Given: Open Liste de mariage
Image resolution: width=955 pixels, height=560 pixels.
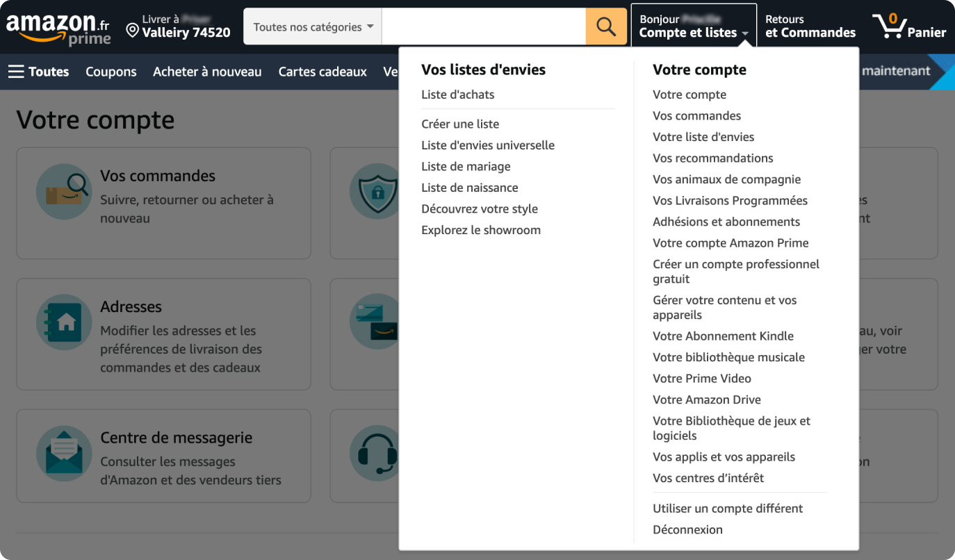Looking at the screenshot, I should [466, 167].
